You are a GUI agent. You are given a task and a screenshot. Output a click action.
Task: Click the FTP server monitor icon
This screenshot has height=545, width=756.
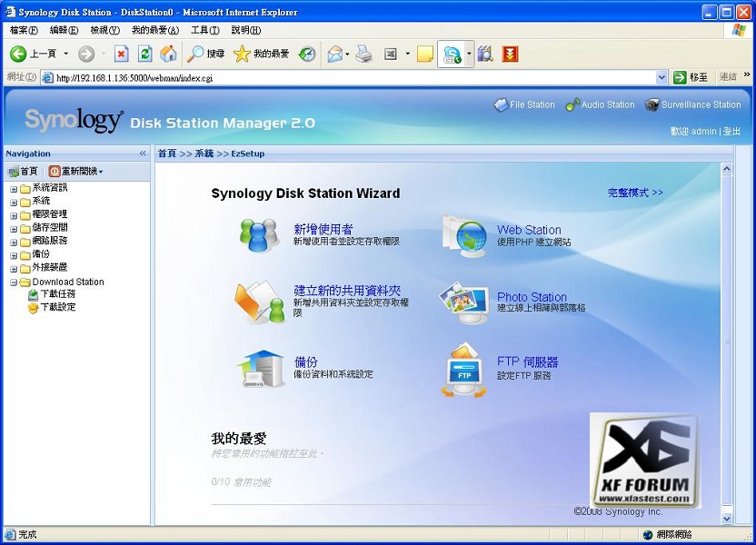463,370
